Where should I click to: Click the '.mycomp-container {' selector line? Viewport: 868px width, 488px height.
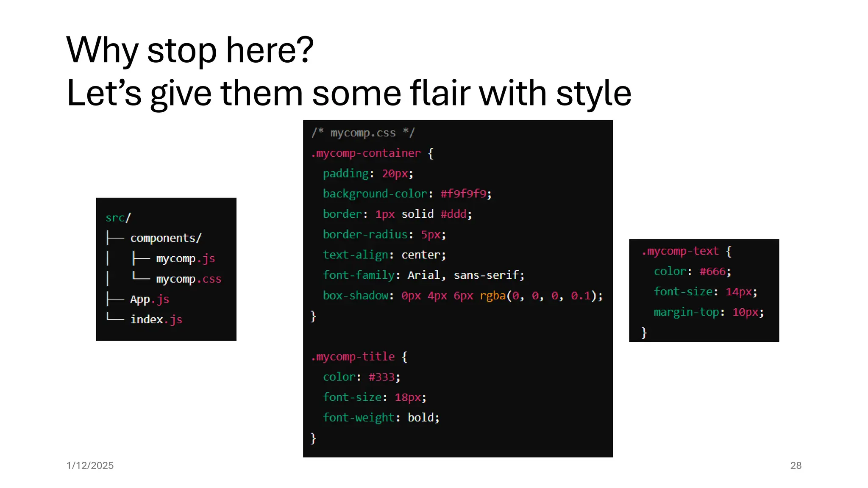pyautogui.click(x=372, y=153)
